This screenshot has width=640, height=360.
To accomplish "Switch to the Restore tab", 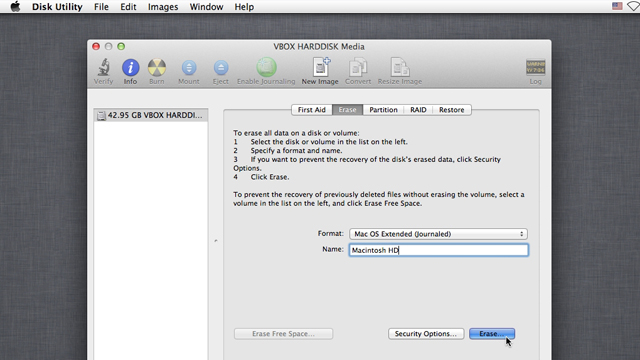I will 452,110.
